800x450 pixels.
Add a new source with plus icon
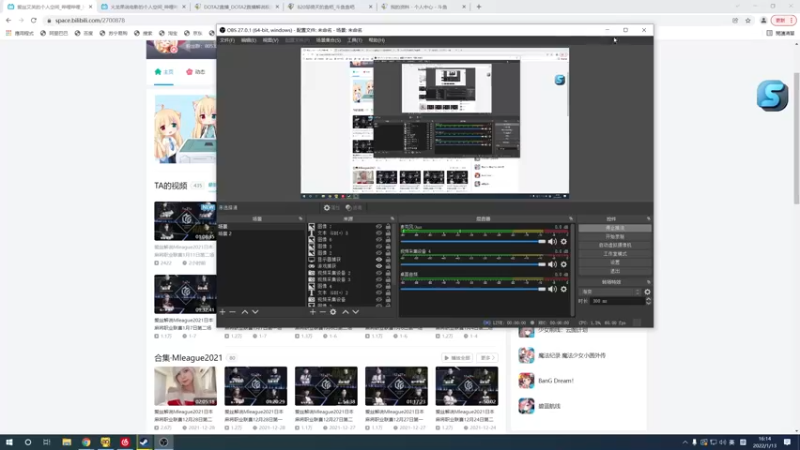(x=313, y=312)
